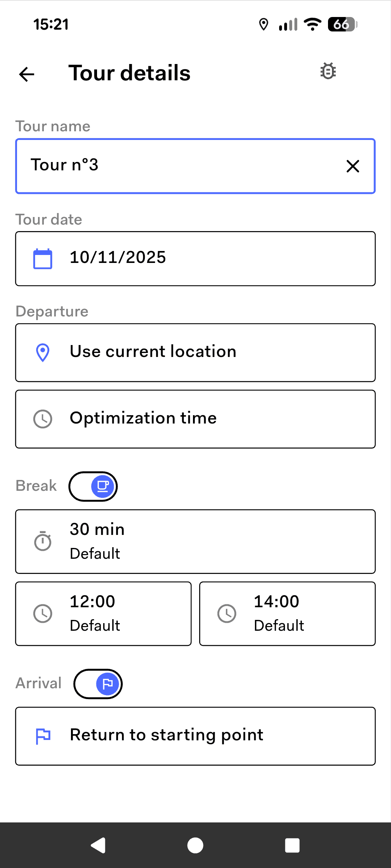Viewport: 391px width, 868px height.
Task: Tap the location pin icon in Departure
Action: pos(43,353)
